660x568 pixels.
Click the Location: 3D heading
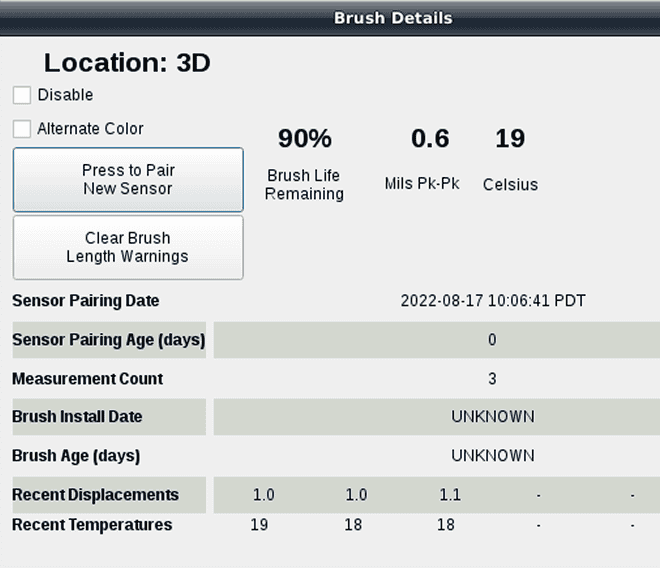point(127,63)
